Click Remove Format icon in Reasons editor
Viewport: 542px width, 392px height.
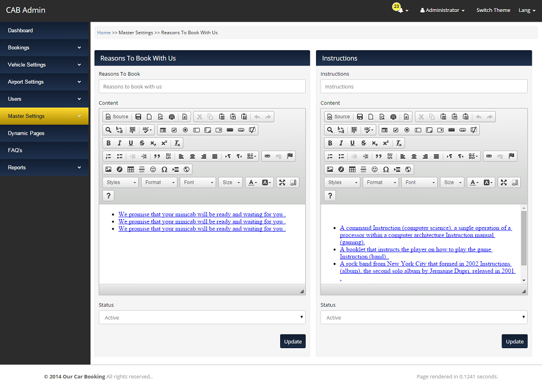(x=177, y=143)
